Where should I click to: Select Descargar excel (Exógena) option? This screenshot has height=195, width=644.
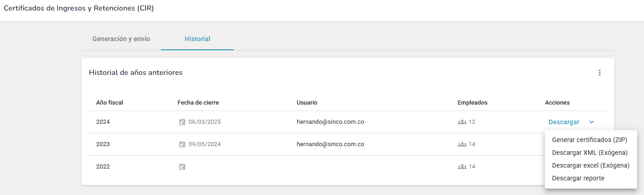pyautogui.click(x=591, y=165)
